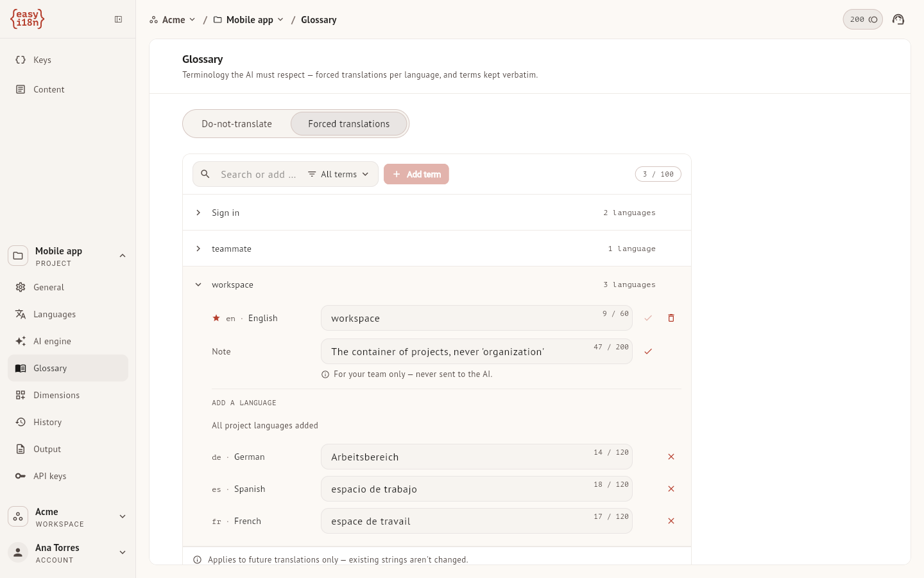Edit the German translation 'Arbeitsbereich'

477,457
